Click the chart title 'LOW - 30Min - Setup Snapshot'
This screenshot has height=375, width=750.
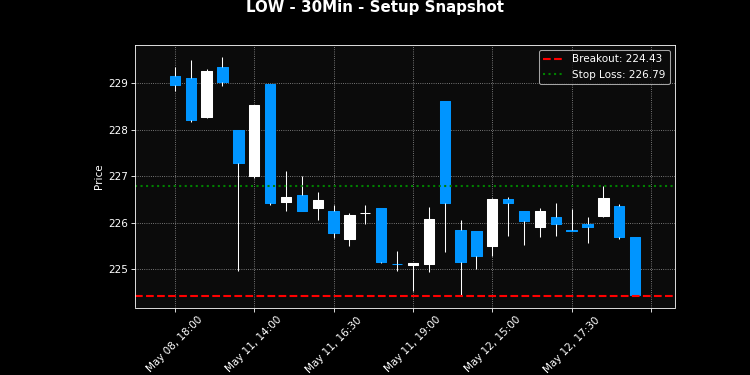click(375, 7)
